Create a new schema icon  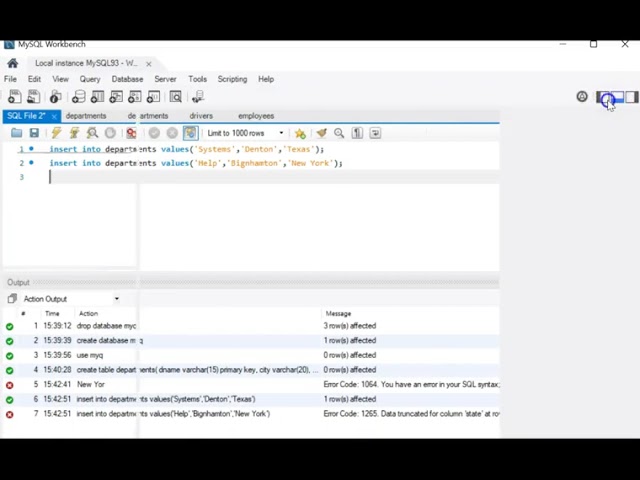click(x=78, y=97)
